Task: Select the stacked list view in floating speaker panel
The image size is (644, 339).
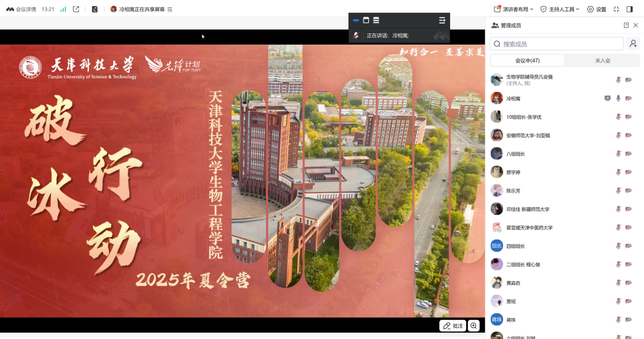Action: pyautogui.click(x=376, y=20)
